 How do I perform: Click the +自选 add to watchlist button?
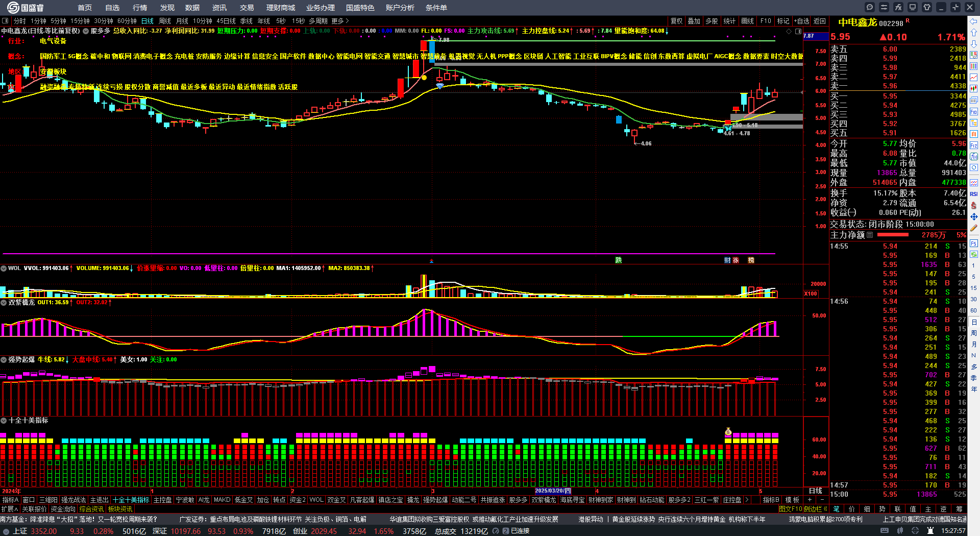click(x=802, y=21)
